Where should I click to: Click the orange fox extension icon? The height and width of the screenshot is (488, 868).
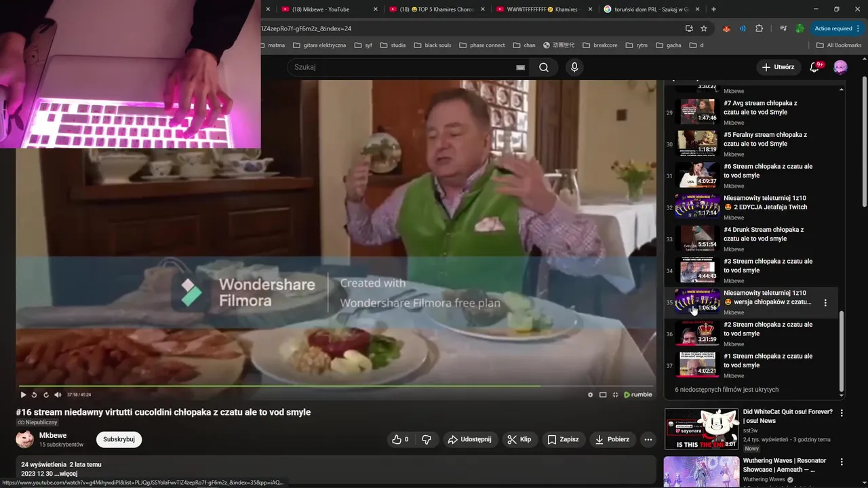(x=726, y=28)
